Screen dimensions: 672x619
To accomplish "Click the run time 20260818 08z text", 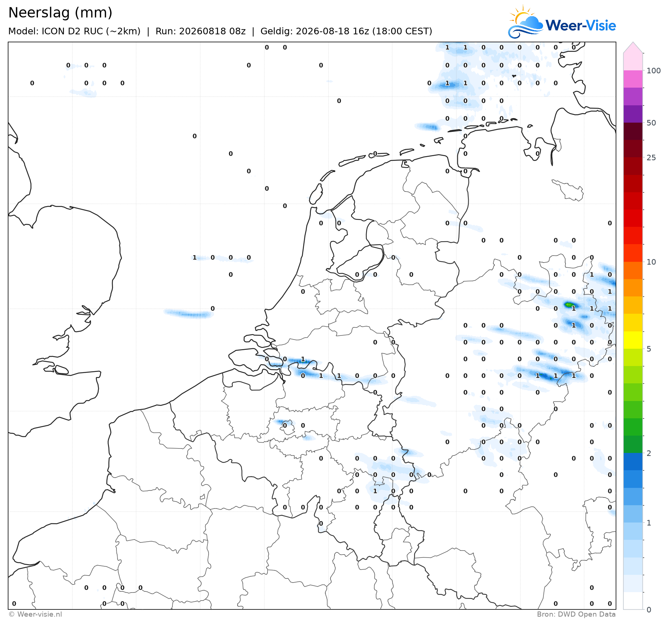I will click(x=200, y=31).
